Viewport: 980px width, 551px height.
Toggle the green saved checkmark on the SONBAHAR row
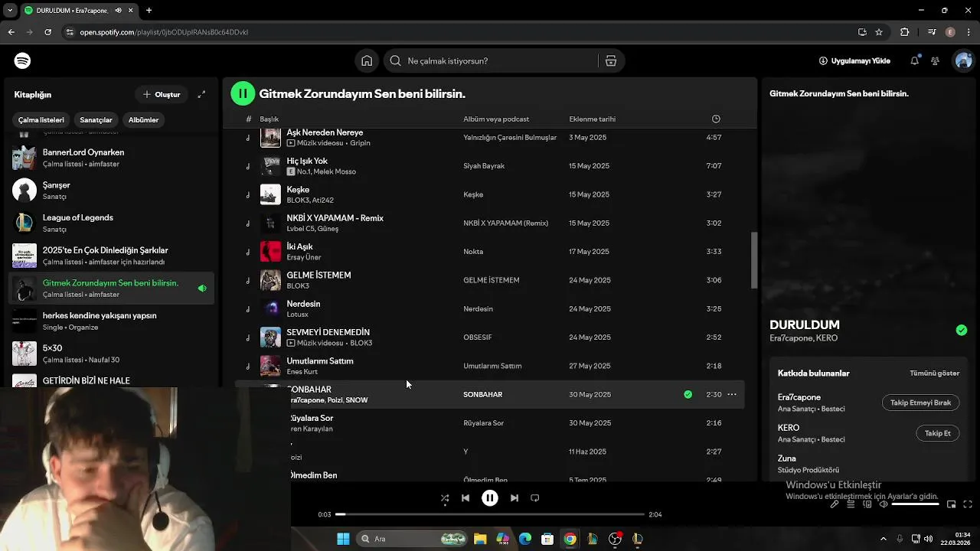coord(688,394)
